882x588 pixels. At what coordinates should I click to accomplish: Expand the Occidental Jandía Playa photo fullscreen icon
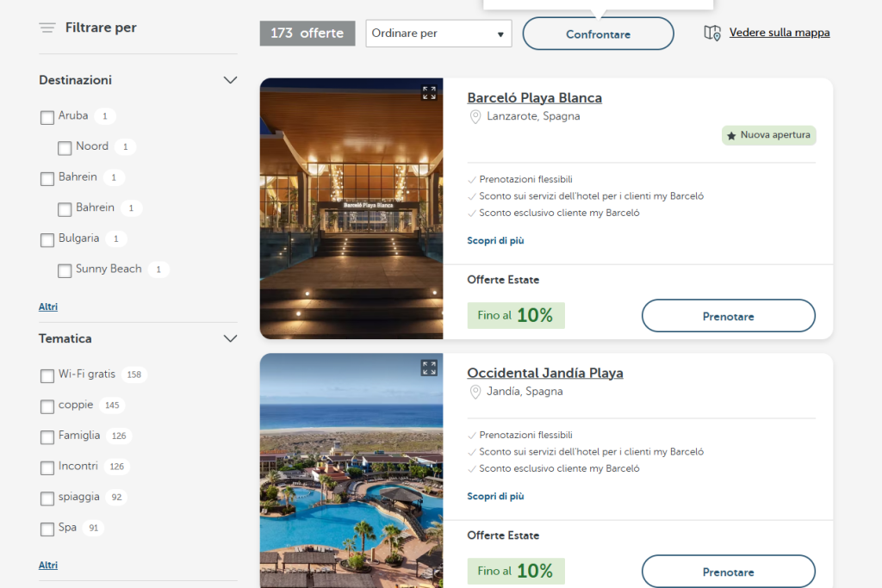pos(429,368)
